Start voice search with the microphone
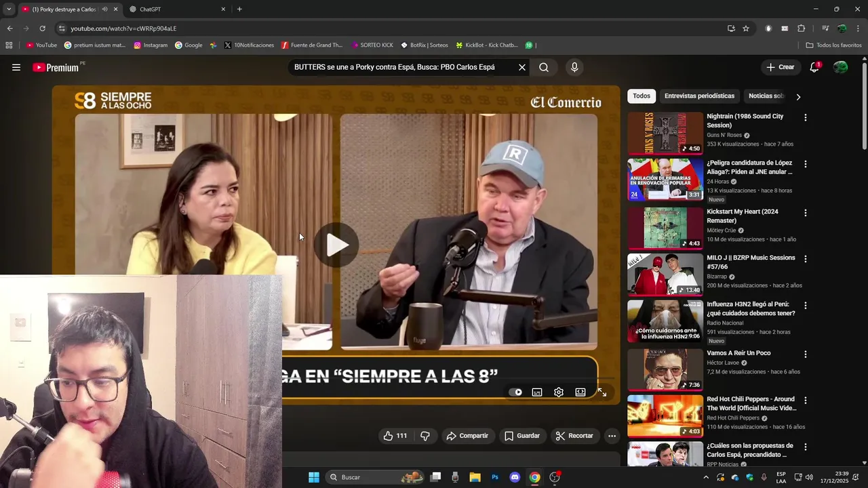Viewport: 868px width, 488px height. (574, 67)
